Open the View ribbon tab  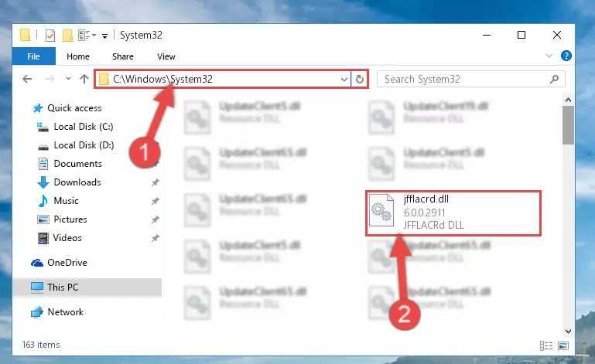(x=166, y=56)
